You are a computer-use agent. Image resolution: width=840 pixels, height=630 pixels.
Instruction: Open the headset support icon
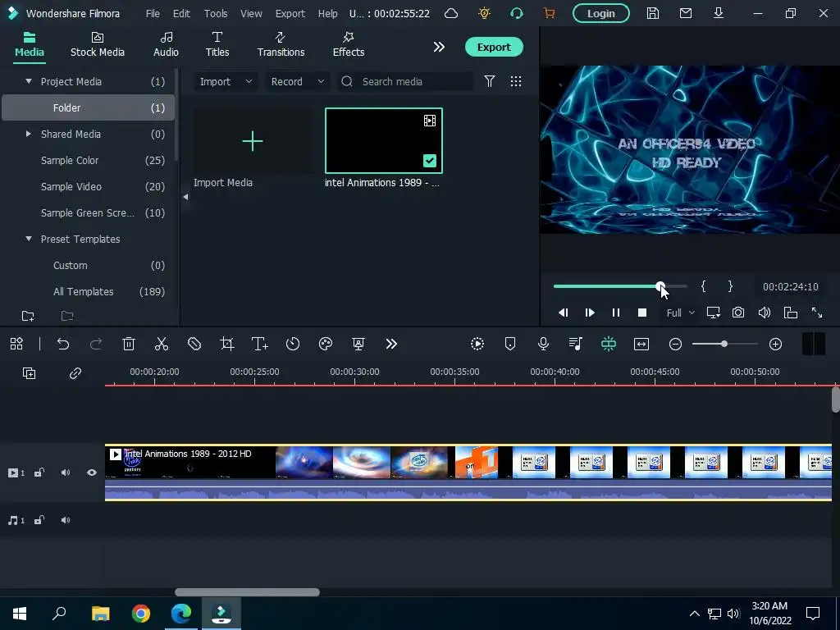coord(517,13)
